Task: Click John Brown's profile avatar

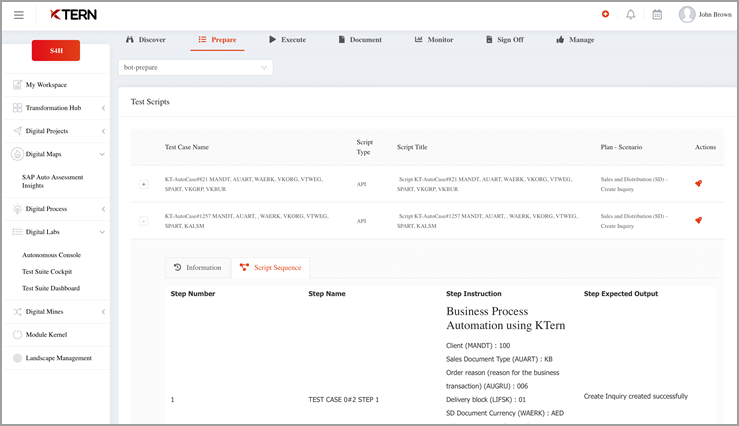Action: coord(687,15)
